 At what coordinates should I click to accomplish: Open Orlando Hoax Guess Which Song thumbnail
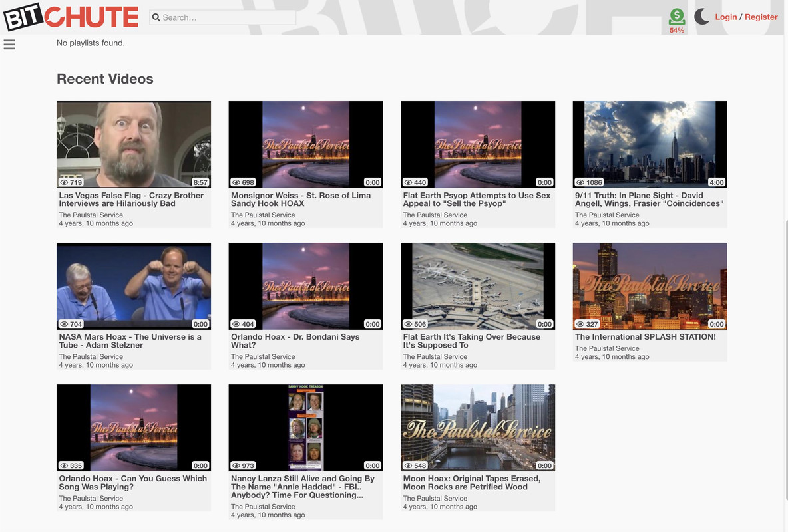134,428
